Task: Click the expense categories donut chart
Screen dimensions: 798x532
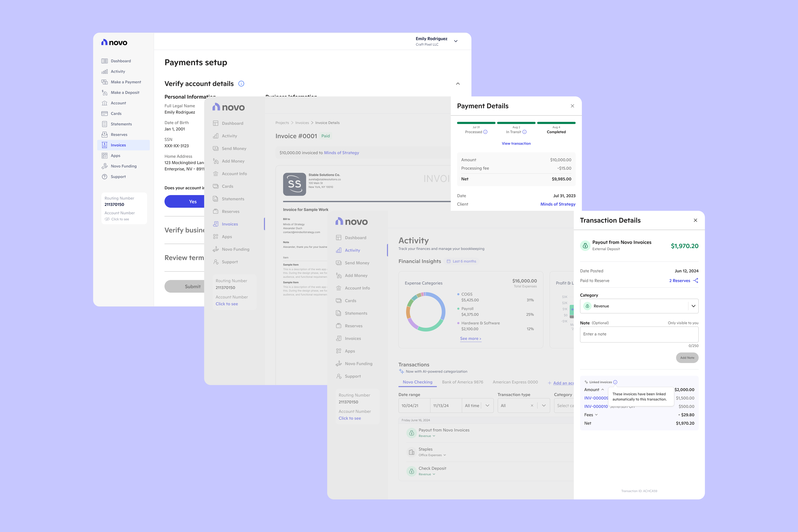Action: [x=425, y=312]
